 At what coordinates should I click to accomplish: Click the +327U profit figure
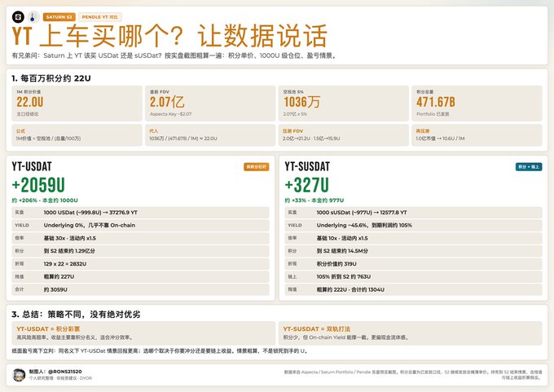tap(307, 185)
